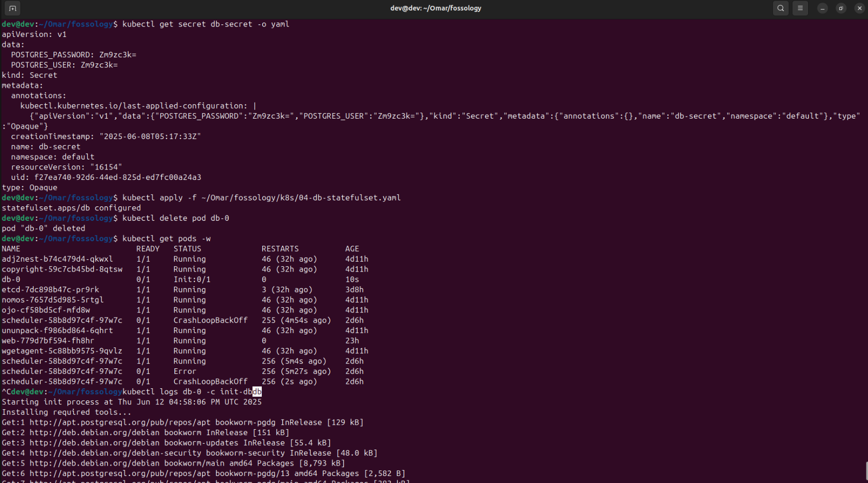Click the RESTARTS column header
The height and width of the screenshot is (483, 868).
280,249
